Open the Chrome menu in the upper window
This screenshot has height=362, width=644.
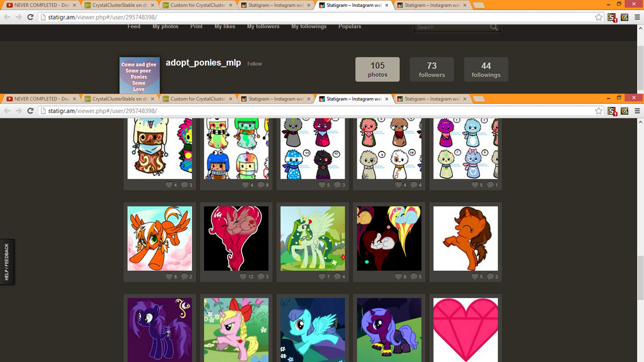[637, 17]
